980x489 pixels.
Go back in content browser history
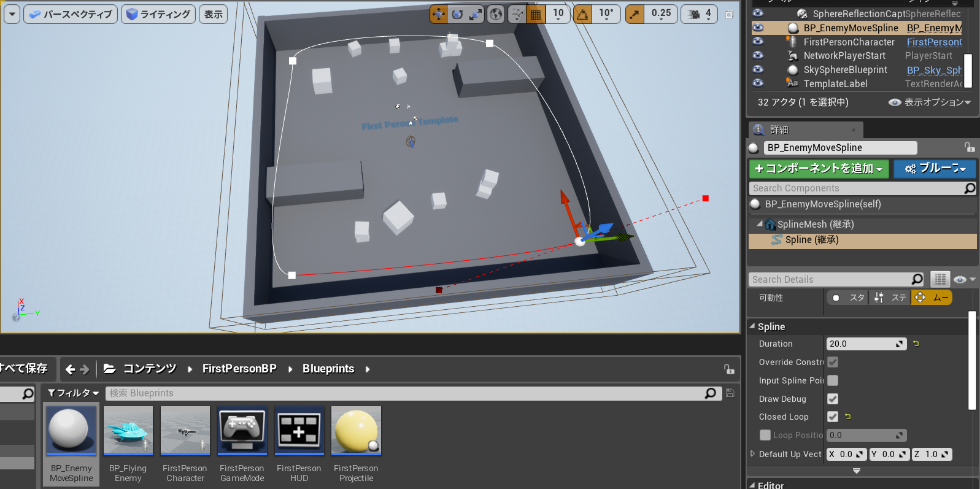(70, 369)
